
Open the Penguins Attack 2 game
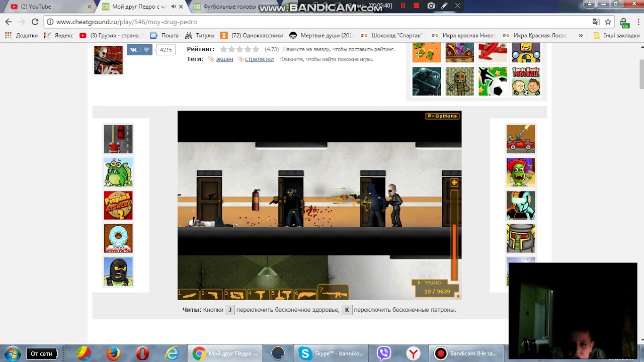(x=118, y=206)
